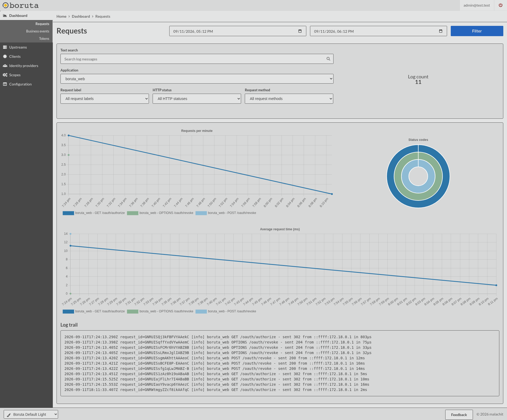Screen dimensions: 507x420
Task: Open the Boruta Default Light theme selector
Action: pos(31,414)
